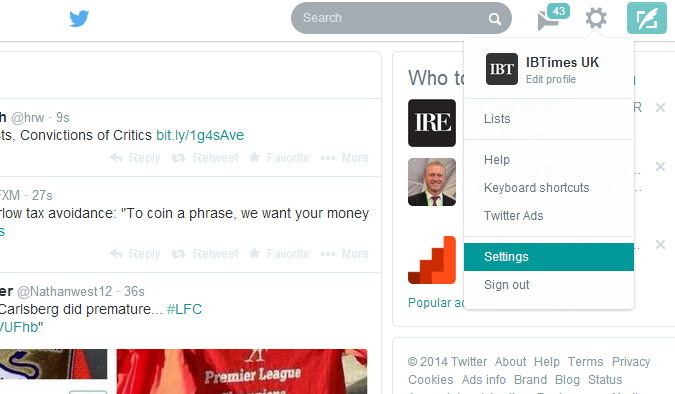Reply to the @hrw tweet
This screenshot has width=675, height=394.
point(135,158)
